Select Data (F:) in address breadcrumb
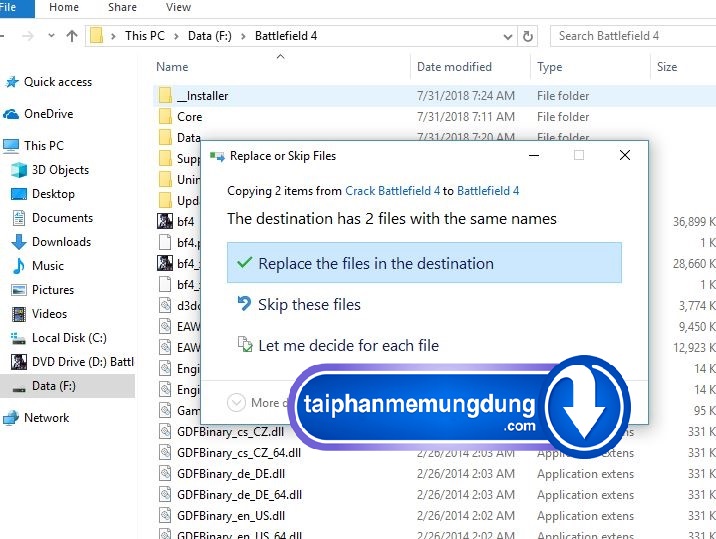 coord(210,36)
